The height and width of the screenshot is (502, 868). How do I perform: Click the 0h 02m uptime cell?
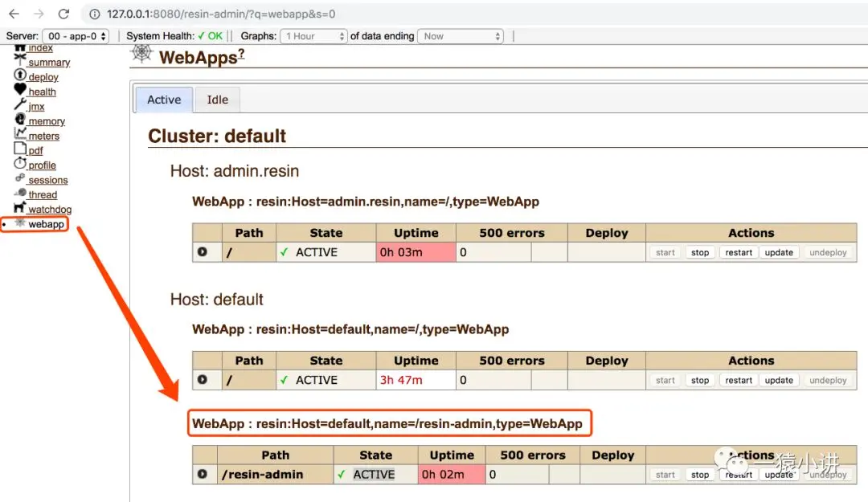click(452, 475)
